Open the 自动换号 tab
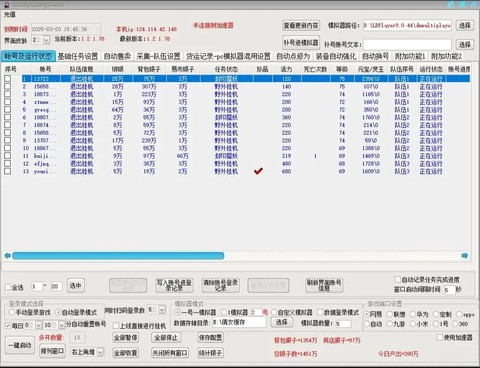This screenshot has width=480, height=368. coord(375,56)
